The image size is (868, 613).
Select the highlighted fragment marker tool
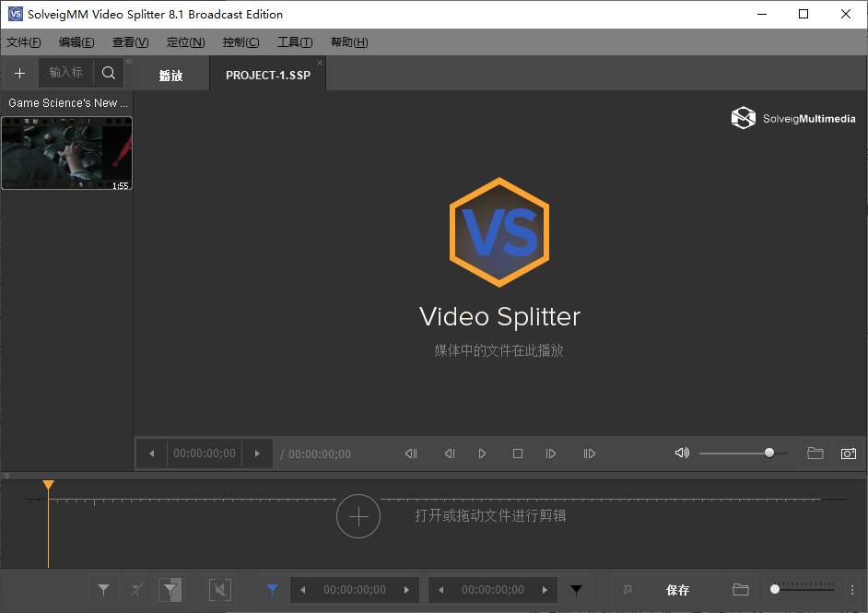170,589
